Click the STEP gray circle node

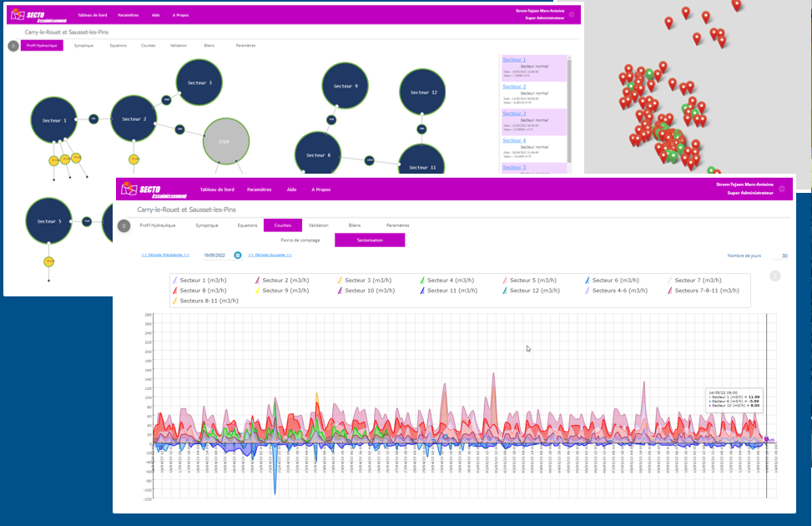coord(226,141)
